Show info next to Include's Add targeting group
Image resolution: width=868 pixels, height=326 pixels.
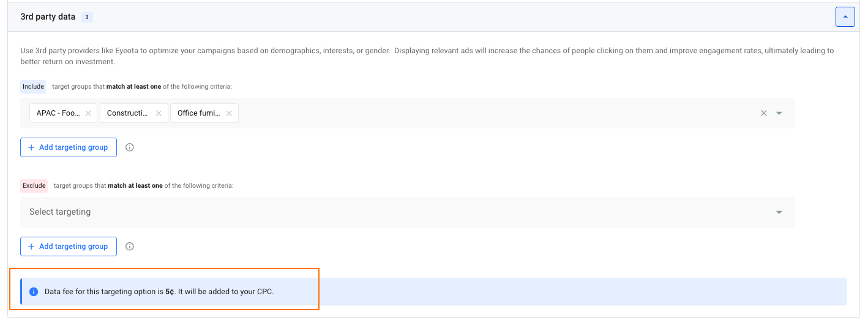pyautogui.click(x=130, y=147)
